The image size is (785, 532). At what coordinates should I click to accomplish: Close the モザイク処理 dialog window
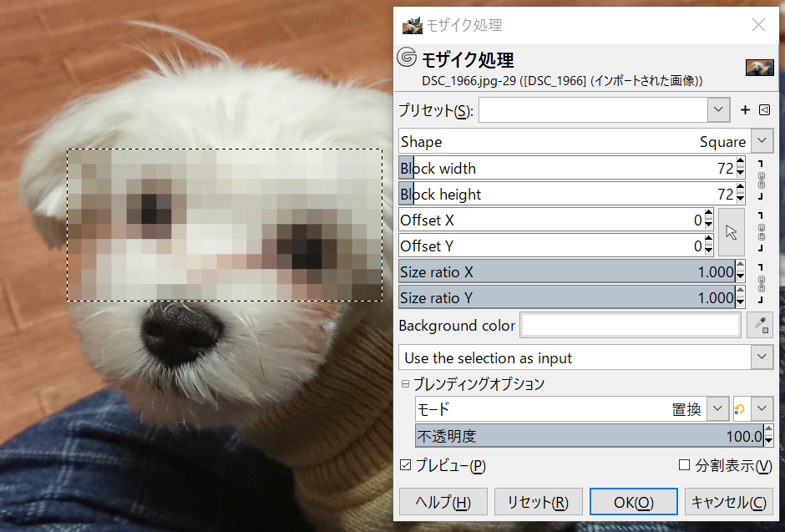(x=758, y=25)
